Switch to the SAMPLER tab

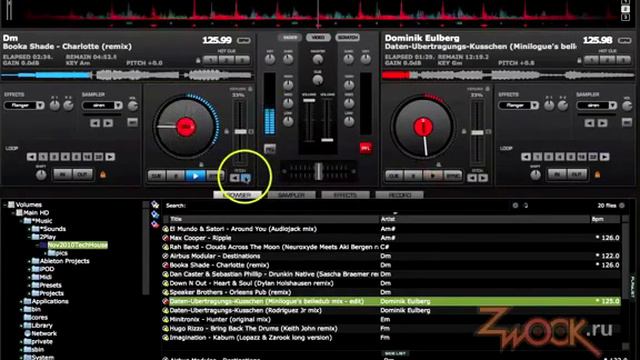tap(291, 195)
